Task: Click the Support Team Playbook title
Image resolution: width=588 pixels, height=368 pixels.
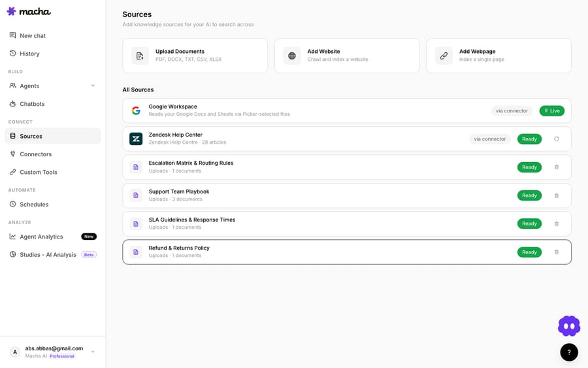Action: (x=179, y=192)
